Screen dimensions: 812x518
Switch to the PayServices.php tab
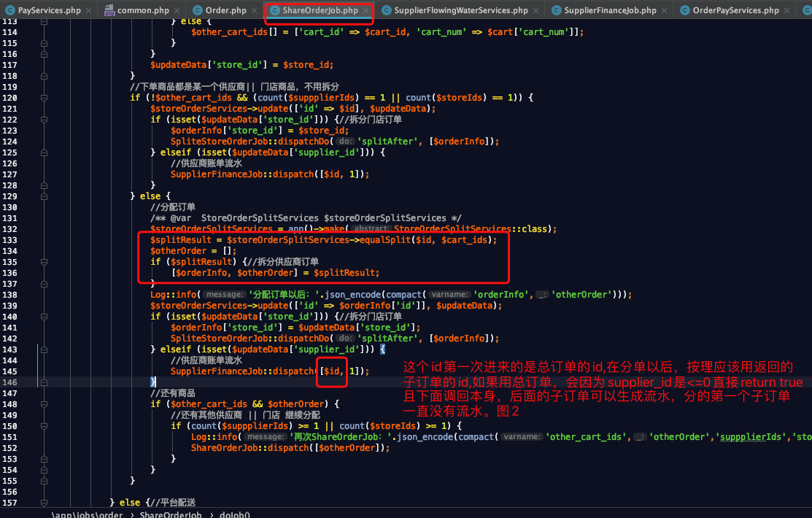(x=47, y=10)
